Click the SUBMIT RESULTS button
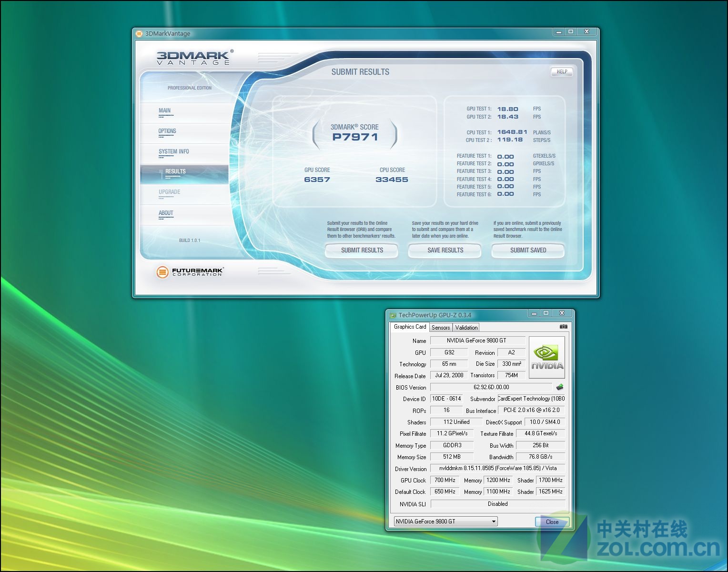 [x=362, y=250]
